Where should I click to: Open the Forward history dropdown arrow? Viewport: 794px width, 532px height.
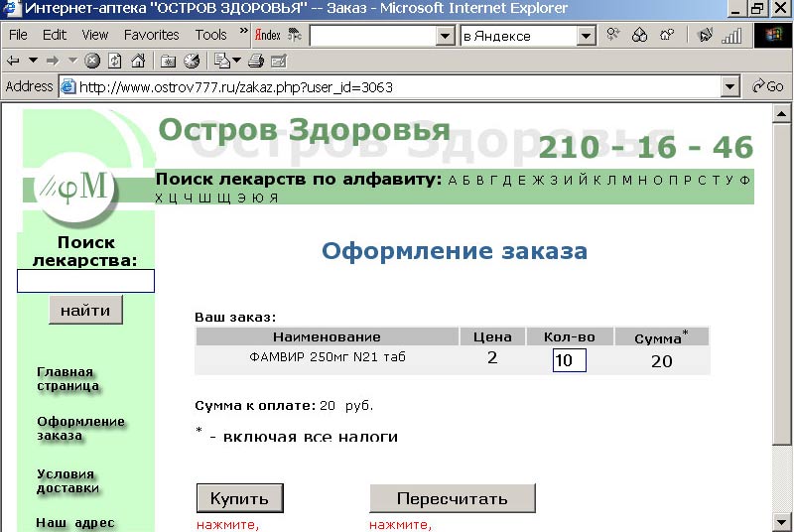(72, 62)
